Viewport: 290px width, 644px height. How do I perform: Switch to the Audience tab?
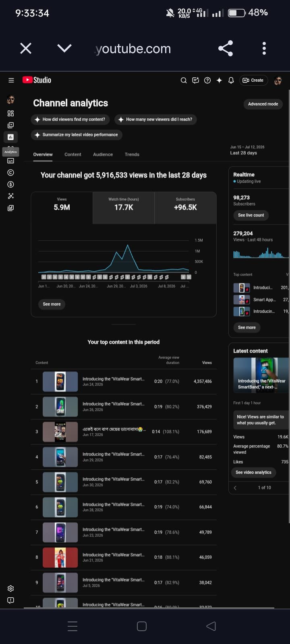coord(103,155)
